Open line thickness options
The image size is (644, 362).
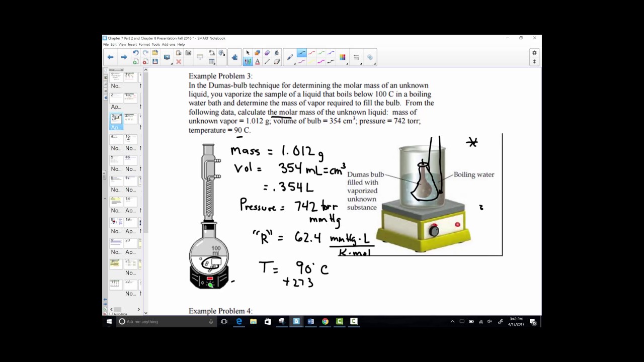click(x=356, y=57)
